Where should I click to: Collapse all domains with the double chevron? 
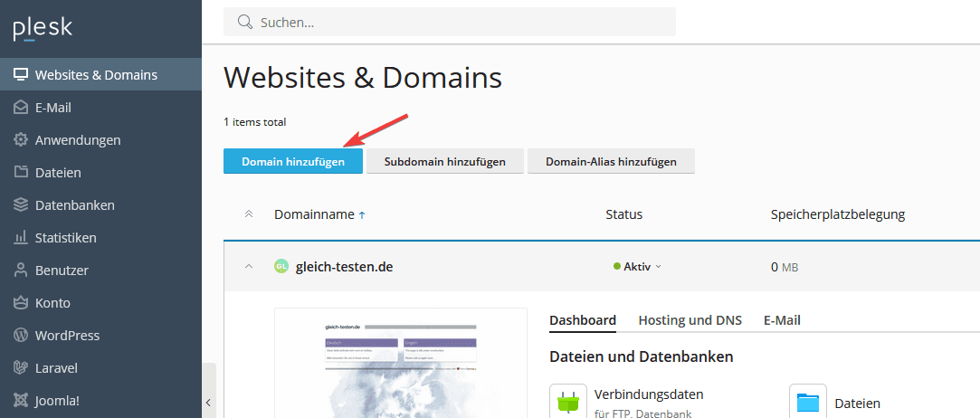tap(248, 214)
